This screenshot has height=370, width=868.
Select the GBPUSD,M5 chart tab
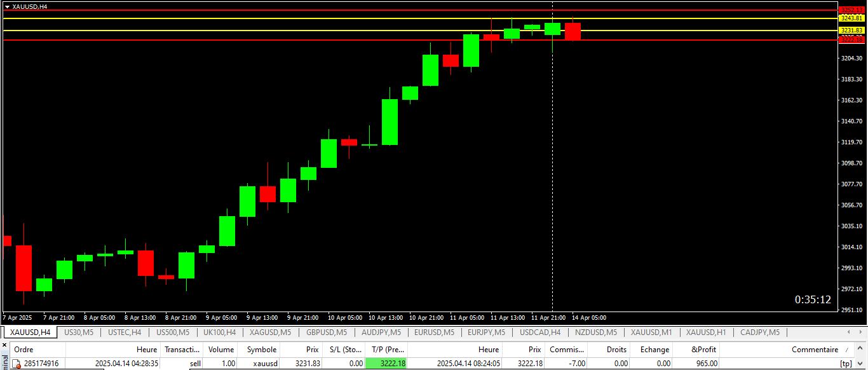point(326,332)
